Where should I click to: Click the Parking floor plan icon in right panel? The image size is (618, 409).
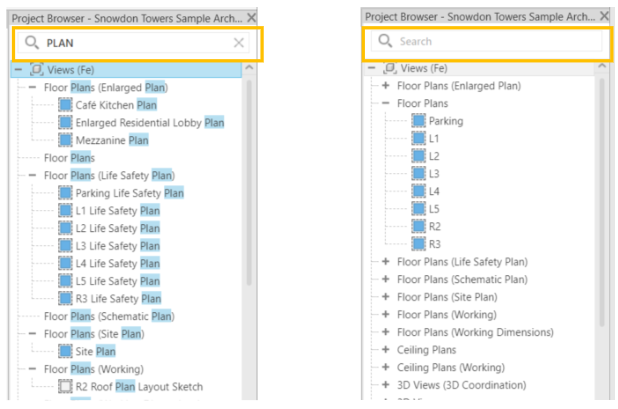(x=419, y=121)
